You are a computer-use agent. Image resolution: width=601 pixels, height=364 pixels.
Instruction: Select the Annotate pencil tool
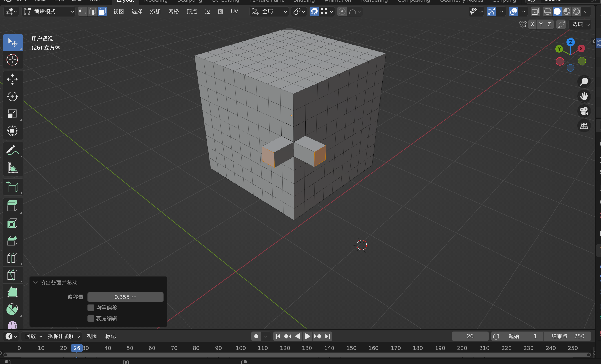click(x=12, y=150)
